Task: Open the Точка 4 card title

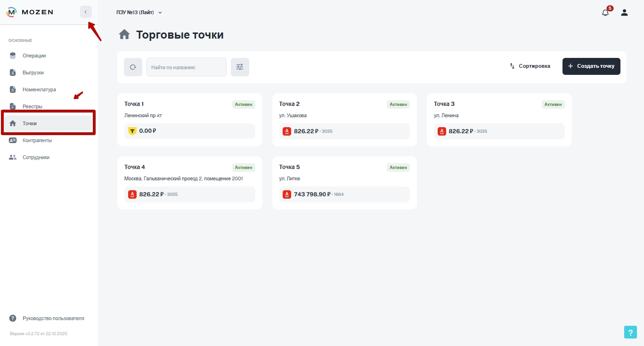Action: point(135,167)
